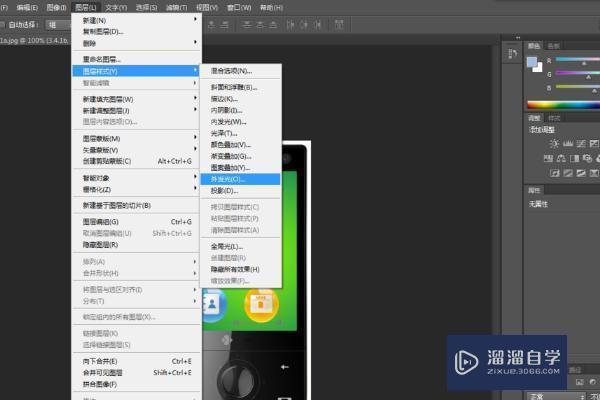The width and height of the screenshot is (600, 400).
Task: Pick a color from the spectrum ramp
Action: [x=563, y=104]
